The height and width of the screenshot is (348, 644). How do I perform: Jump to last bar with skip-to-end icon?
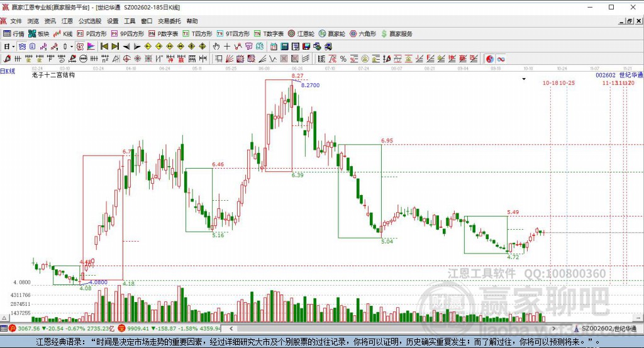click(115, 47)
